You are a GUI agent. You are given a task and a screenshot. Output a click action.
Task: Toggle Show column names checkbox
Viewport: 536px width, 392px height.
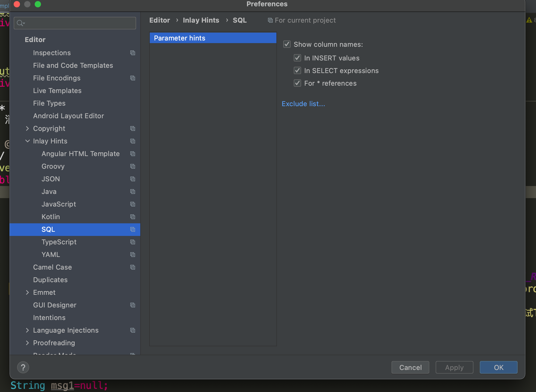(x=287, y=44)
